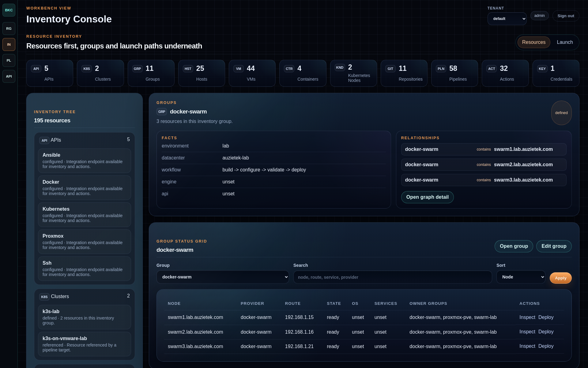Screen dimensions: 588x368
Task: Select Proxmox in the inventory tree
Action: [x=85, y=242]
